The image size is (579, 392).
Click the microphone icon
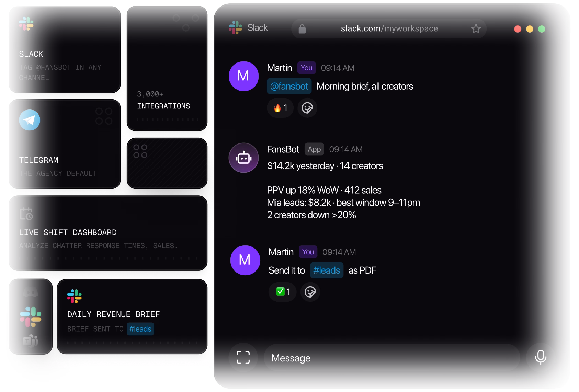click(x=541, y=357)
